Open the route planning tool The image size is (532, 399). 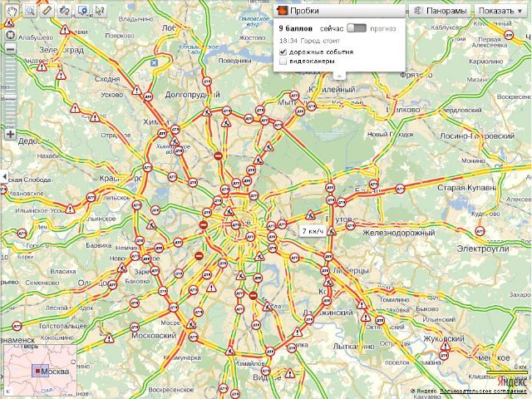pos(65,11)
